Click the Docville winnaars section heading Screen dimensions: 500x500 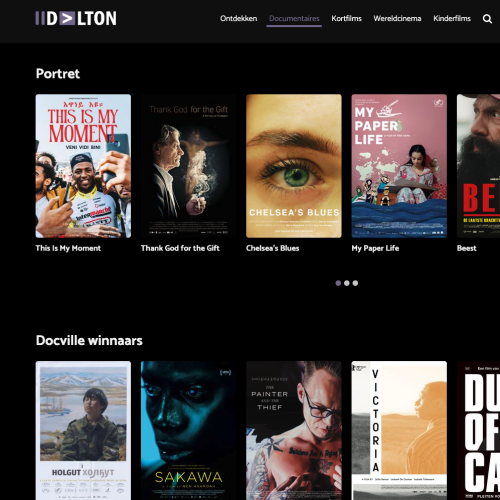[x=89, y=340]
